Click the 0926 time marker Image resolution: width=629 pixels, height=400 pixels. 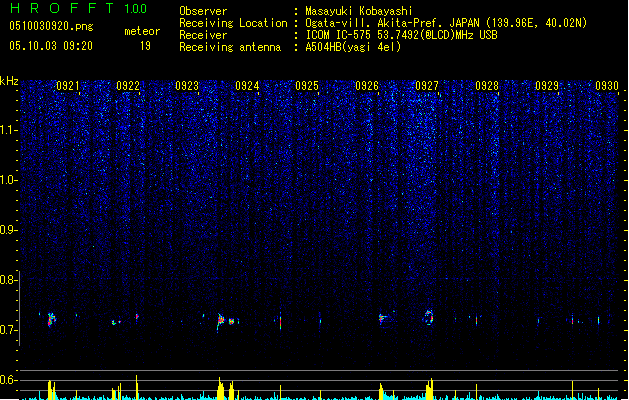click(x=367, y=86)
